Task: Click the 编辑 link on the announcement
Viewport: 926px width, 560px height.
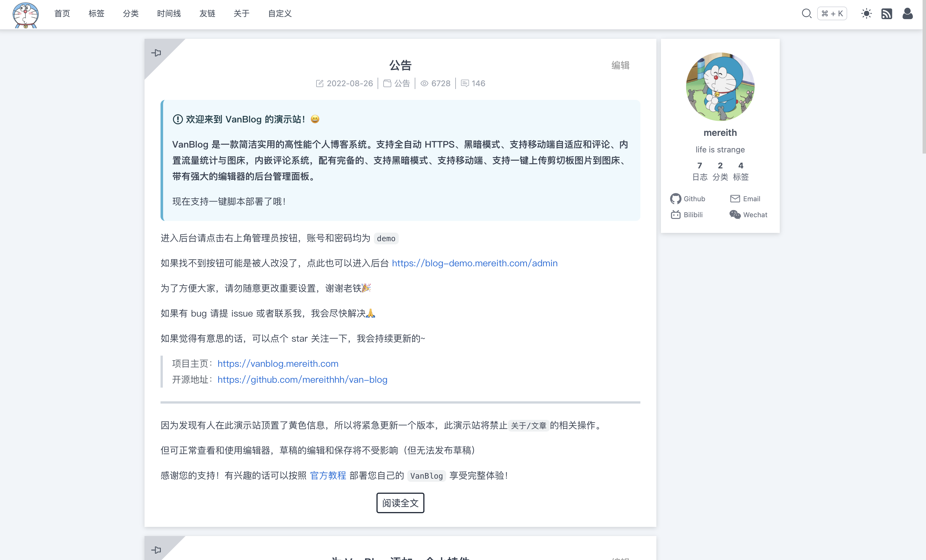Action: [620, 65]
